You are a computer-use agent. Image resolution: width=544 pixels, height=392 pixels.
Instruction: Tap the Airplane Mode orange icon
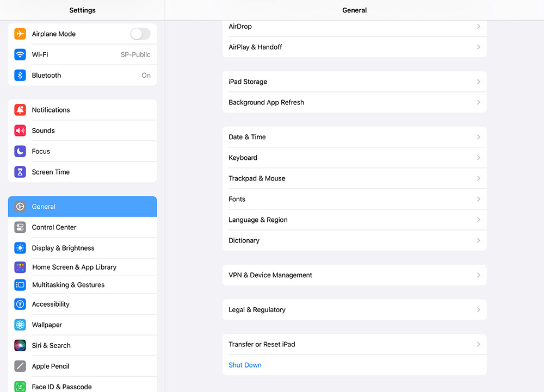pyautogui.click(x=20, y=34)
